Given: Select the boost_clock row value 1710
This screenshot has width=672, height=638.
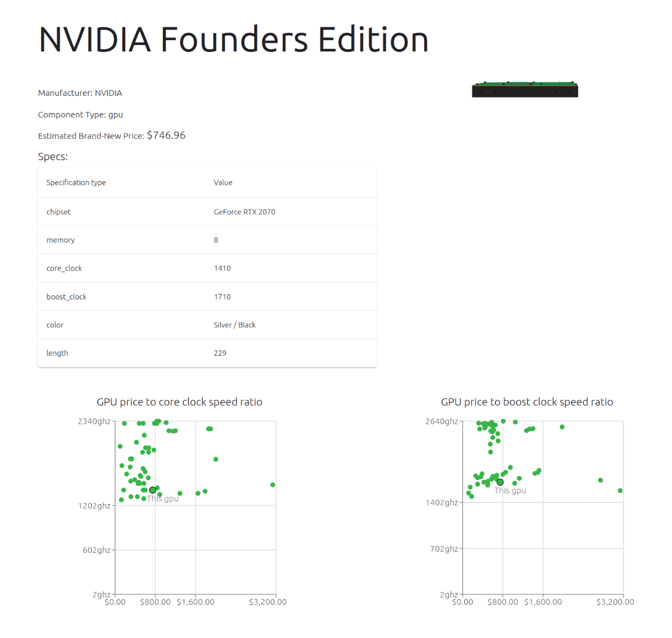Looking at the screenshot, I should [x=222, y=297].
